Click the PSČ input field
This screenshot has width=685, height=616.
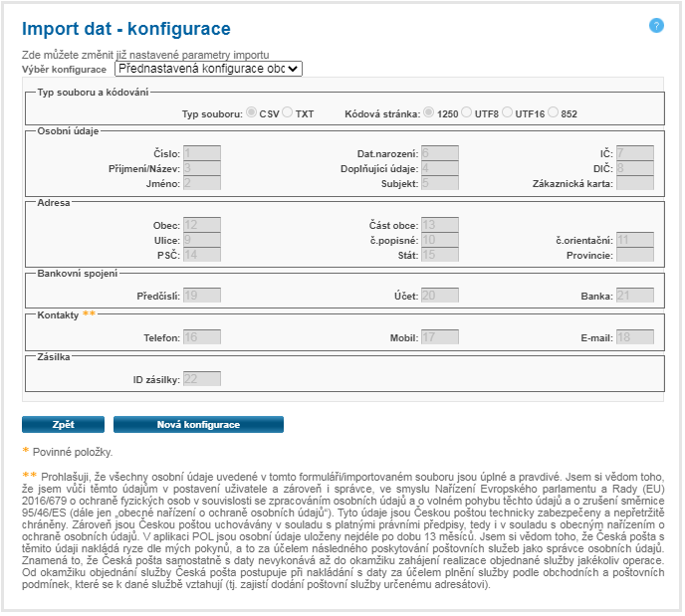[x=201, y=255]
